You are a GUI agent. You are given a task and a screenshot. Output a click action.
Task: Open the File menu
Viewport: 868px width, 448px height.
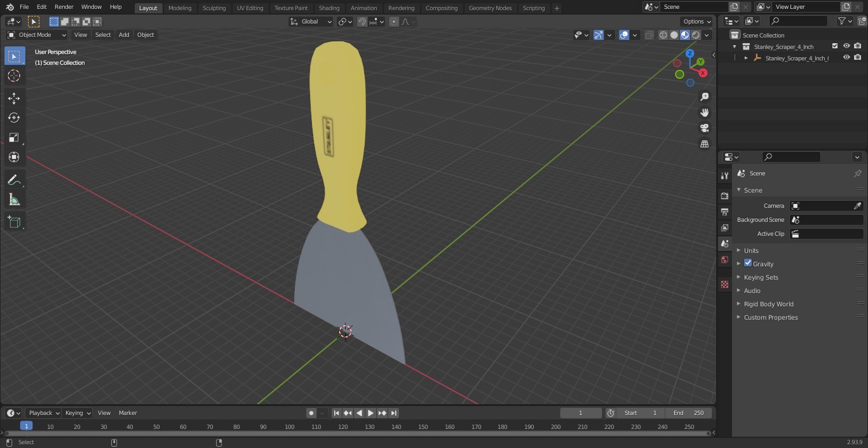[24, 7]
